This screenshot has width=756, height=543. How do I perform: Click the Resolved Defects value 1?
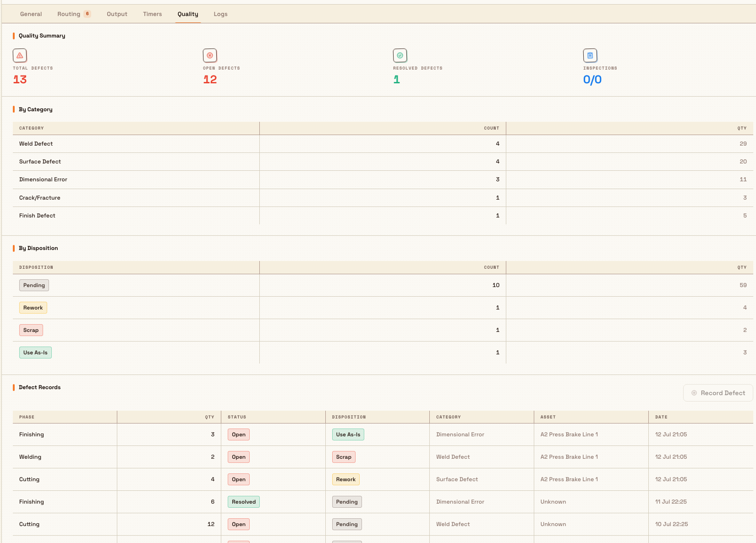pos(397,80)
